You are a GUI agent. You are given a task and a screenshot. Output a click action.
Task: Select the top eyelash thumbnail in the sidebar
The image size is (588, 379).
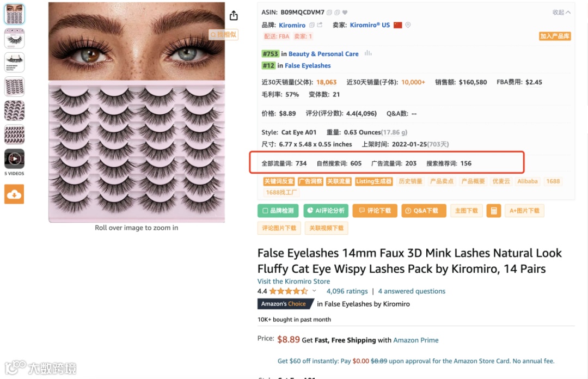tap(14, 14)
